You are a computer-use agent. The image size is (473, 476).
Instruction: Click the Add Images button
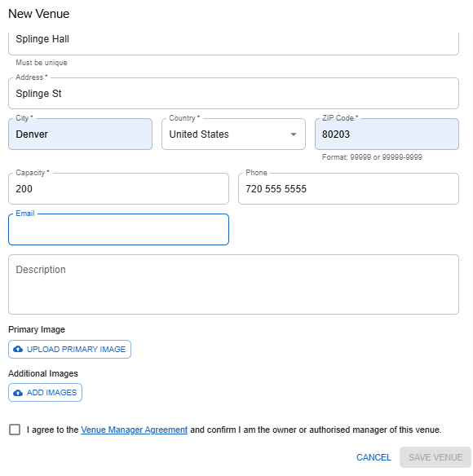[46, 393]
